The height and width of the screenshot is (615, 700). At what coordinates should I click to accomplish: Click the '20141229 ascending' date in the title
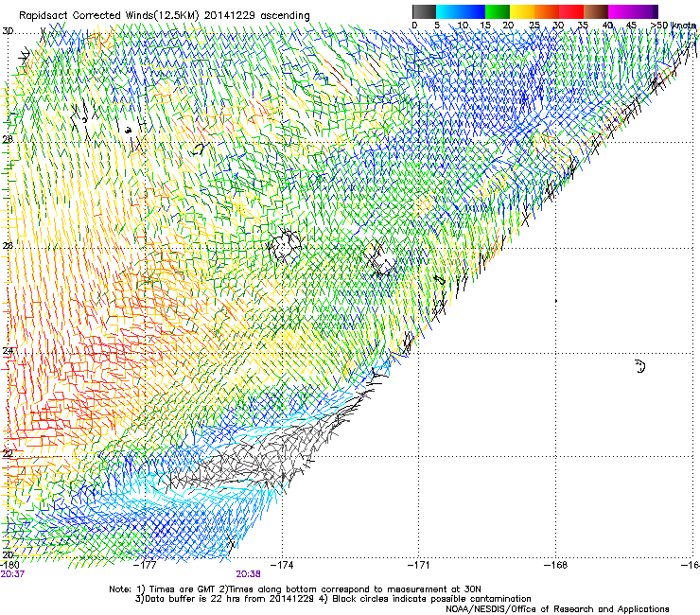(x=257, y=16)
